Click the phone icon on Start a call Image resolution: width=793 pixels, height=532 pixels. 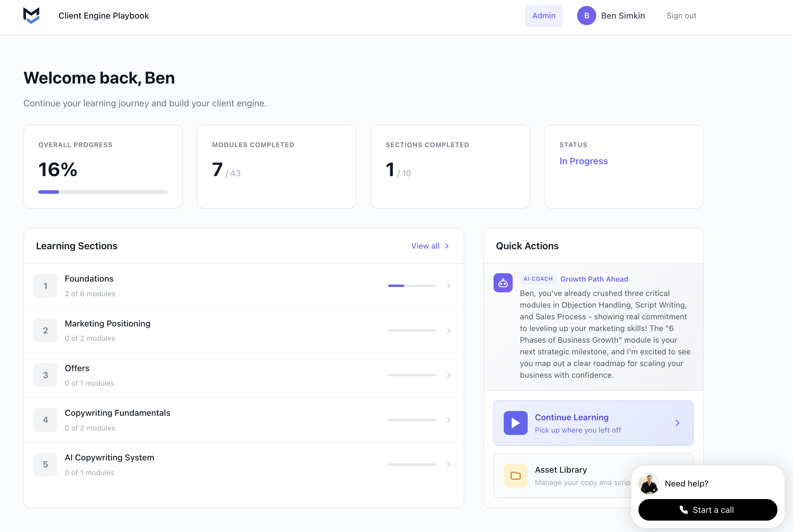(683, 510)
